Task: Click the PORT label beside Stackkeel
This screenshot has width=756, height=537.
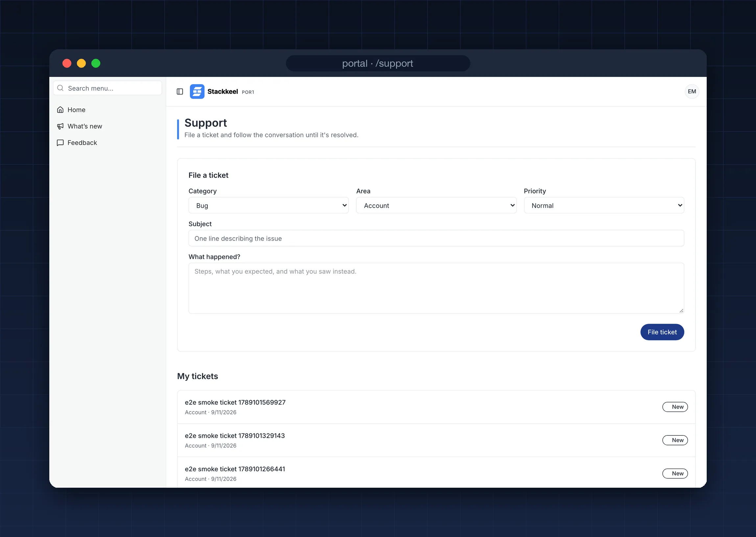Action: (x=248, y=92)
